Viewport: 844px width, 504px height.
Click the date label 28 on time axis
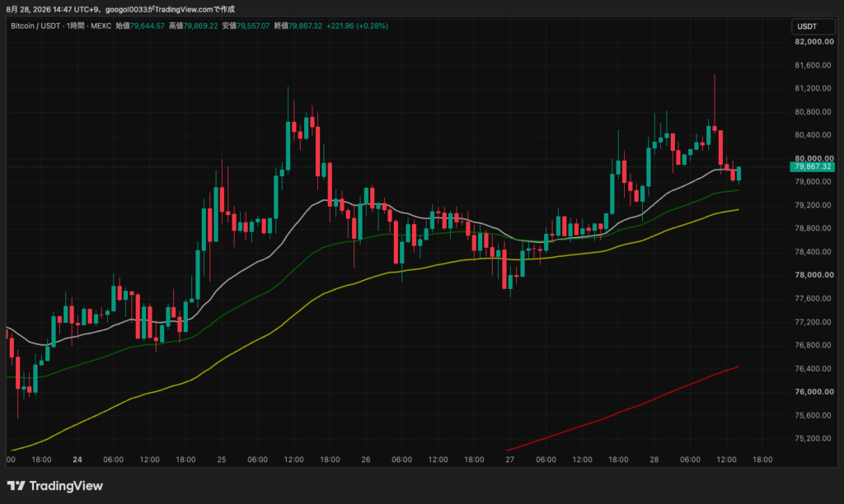click(x=654, y=460)
